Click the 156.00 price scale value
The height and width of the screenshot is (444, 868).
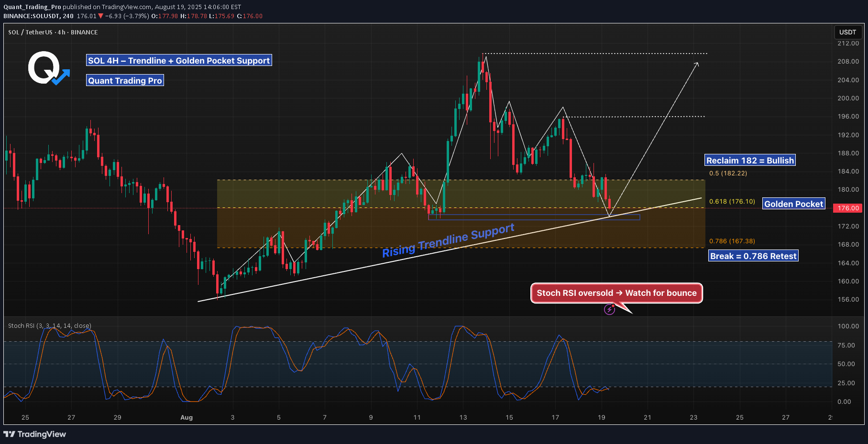click(848, 299)
